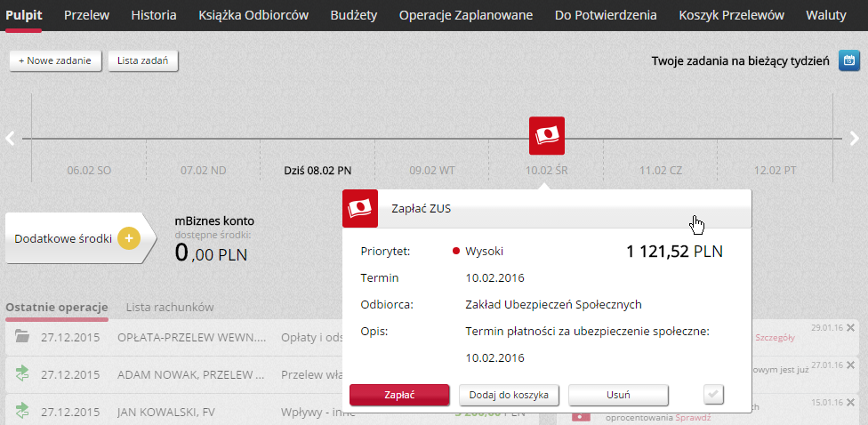This screenshot has height=425, width=868.
Task: Click transfer arrows icon for JAN KOWALSKI row
Action: coord(22,411)
